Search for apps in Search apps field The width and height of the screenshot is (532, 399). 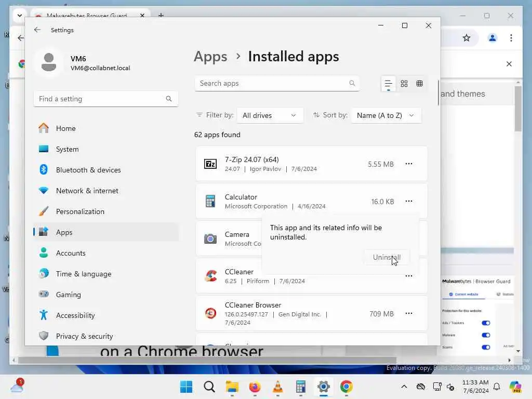[x=277, y=84]
